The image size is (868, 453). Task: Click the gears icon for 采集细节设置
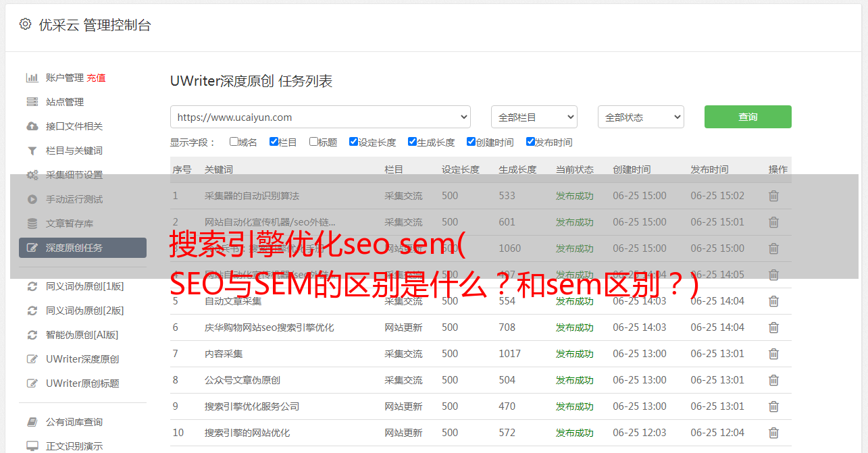tap(32, 175)
